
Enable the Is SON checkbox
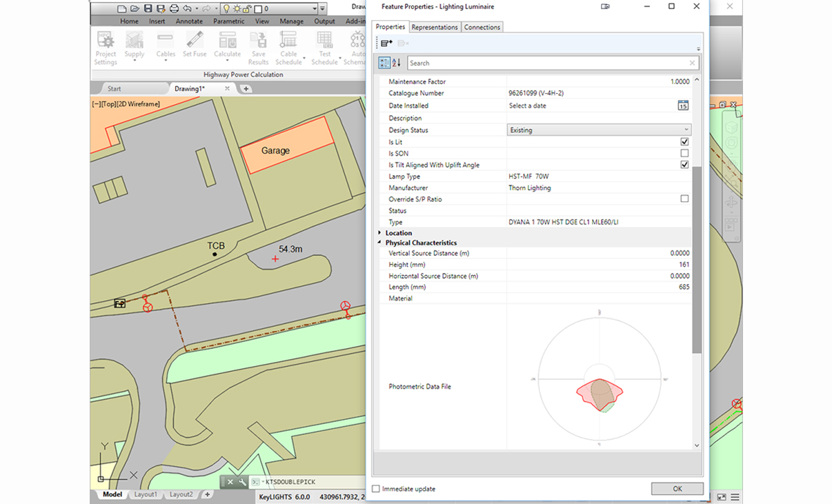point(684,154)
